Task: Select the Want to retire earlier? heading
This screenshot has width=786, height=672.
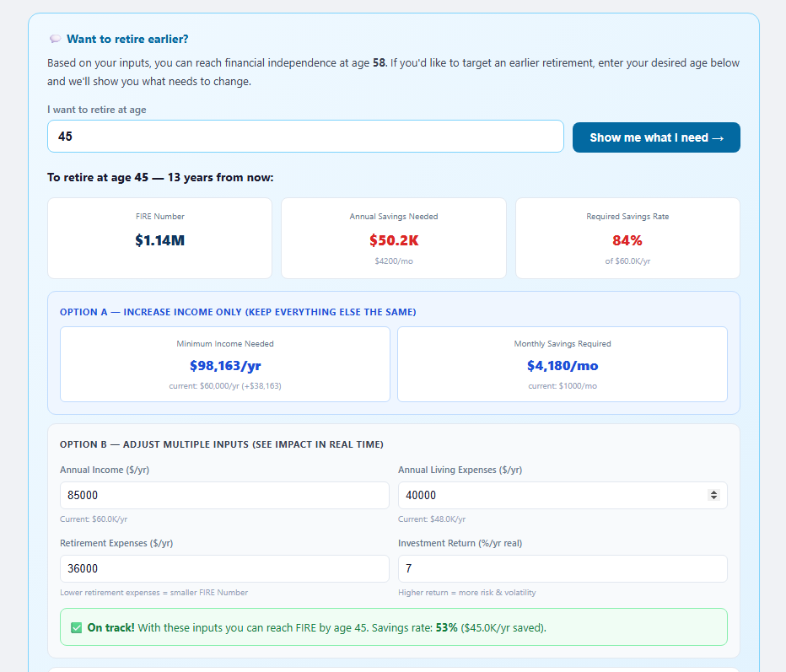Action: (x=127, y=39)
